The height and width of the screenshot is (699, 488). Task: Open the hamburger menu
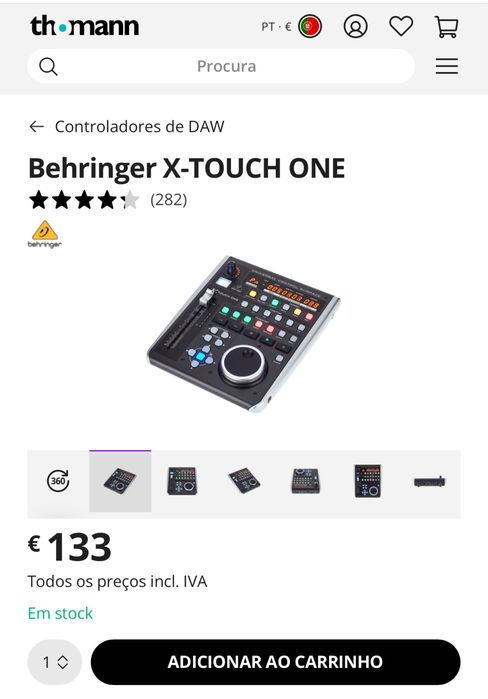tap(447, 66)
